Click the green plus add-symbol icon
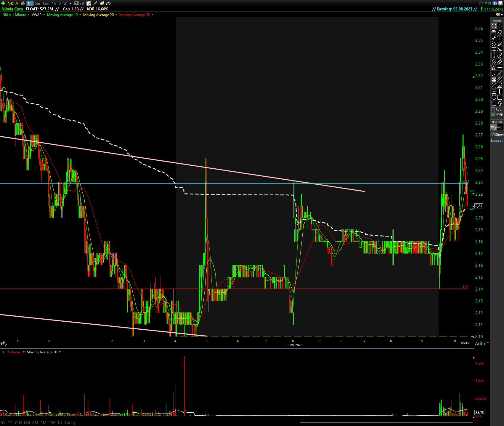The image size is (504, 426). coord(3,3)
